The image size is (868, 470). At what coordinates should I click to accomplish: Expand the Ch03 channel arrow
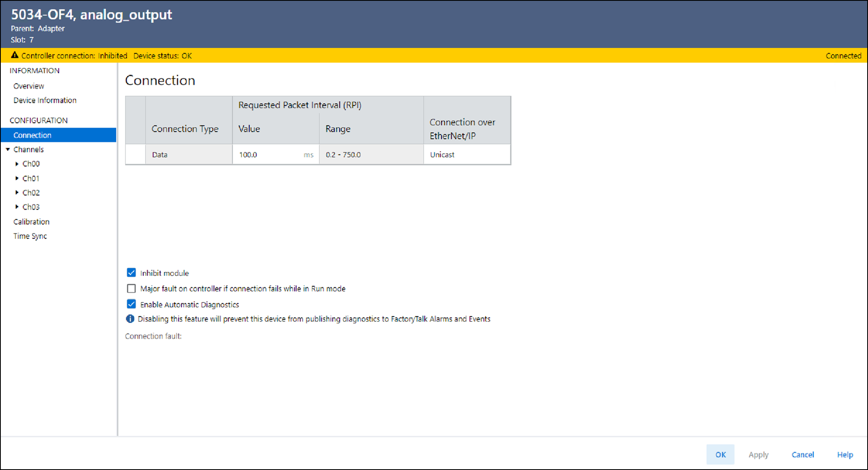[x=17, y=207]
